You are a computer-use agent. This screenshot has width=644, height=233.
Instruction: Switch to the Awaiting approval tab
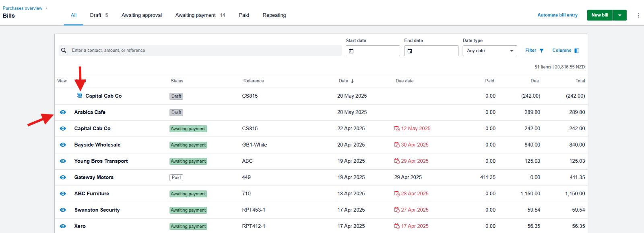coord(142,15)
